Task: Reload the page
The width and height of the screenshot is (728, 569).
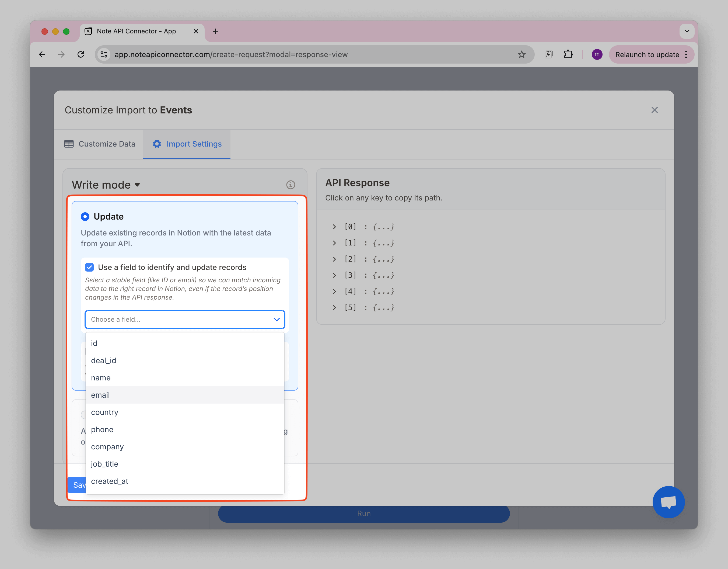Action: (x=81, y=54)
